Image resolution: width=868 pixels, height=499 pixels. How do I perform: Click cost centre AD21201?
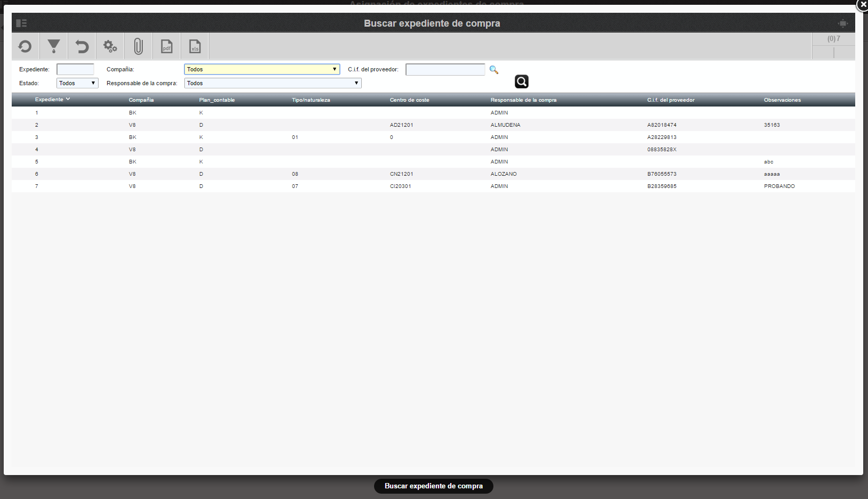[x=402, y=125]
